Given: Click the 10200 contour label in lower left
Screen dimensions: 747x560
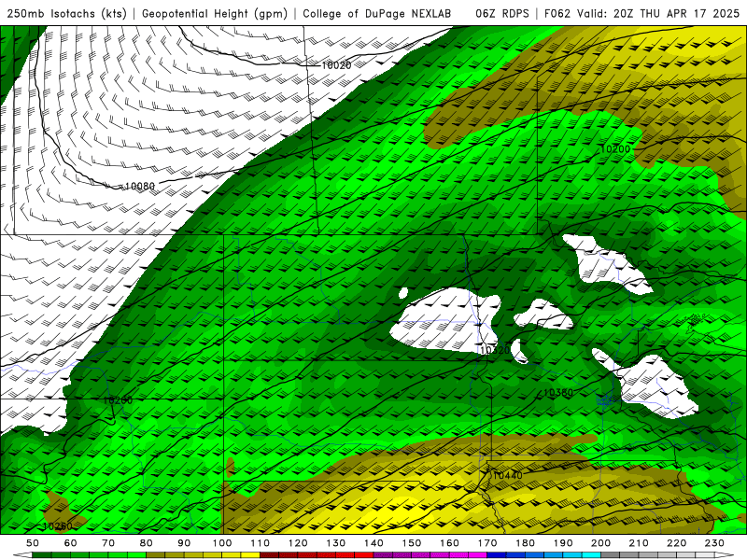Looking at the screenshot, I should click(118, 400).
